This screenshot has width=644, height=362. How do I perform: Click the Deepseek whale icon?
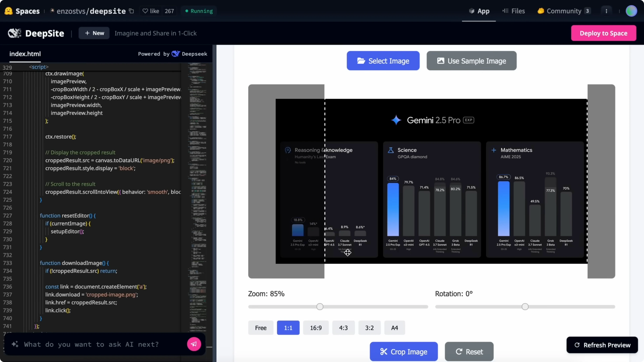tap(176, 54)
